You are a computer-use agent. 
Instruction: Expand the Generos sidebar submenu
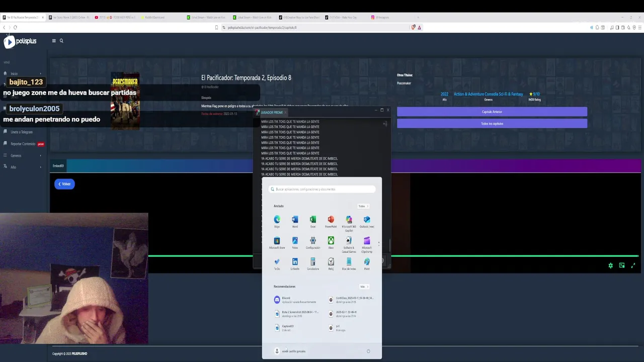click(x=41, y=155)
